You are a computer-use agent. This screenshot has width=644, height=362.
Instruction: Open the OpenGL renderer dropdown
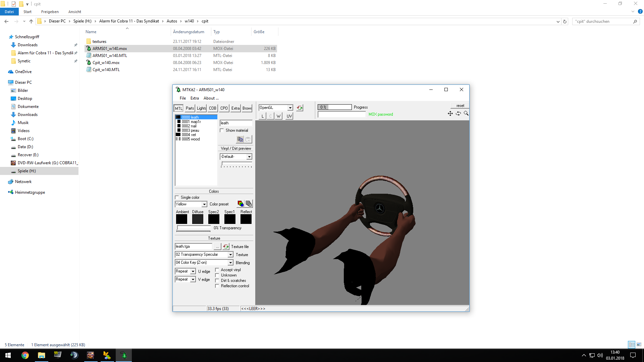coord(290,108)
